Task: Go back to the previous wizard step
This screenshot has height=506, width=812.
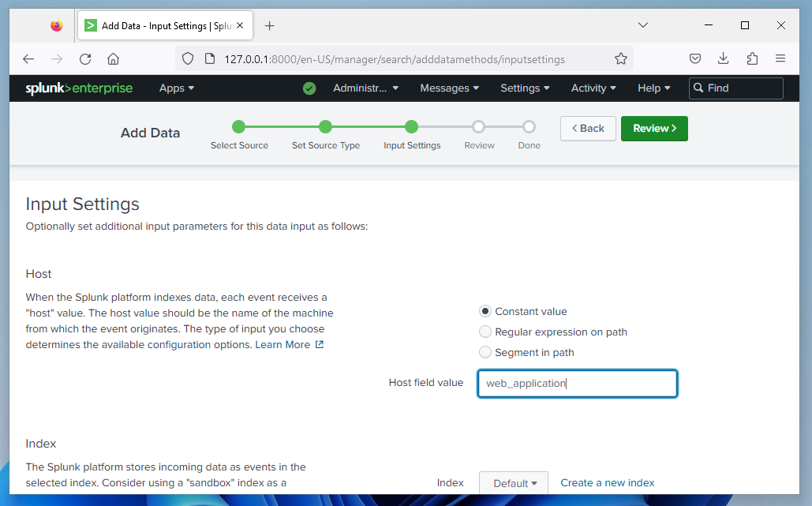Action: [x=588, y=129]
